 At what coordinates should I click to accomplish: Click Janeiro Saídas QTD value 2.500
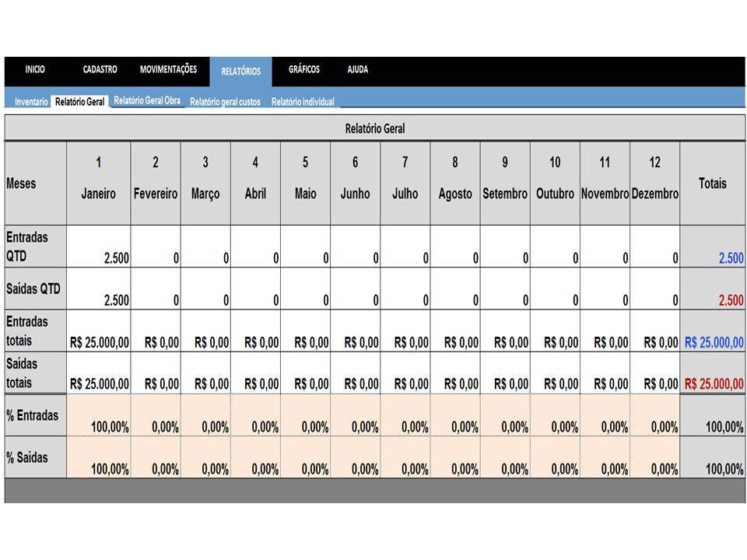(99, 289)
